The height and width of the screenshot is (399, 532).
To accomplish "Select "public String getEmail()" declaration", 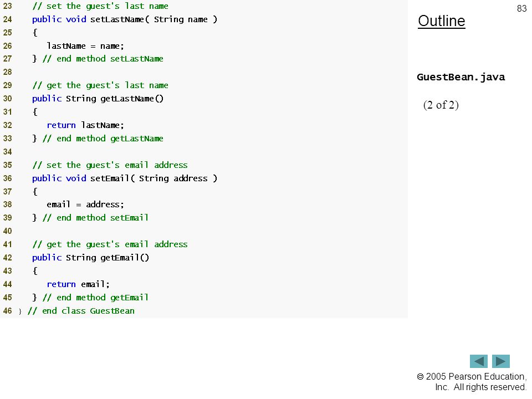I will click(90, 258).
